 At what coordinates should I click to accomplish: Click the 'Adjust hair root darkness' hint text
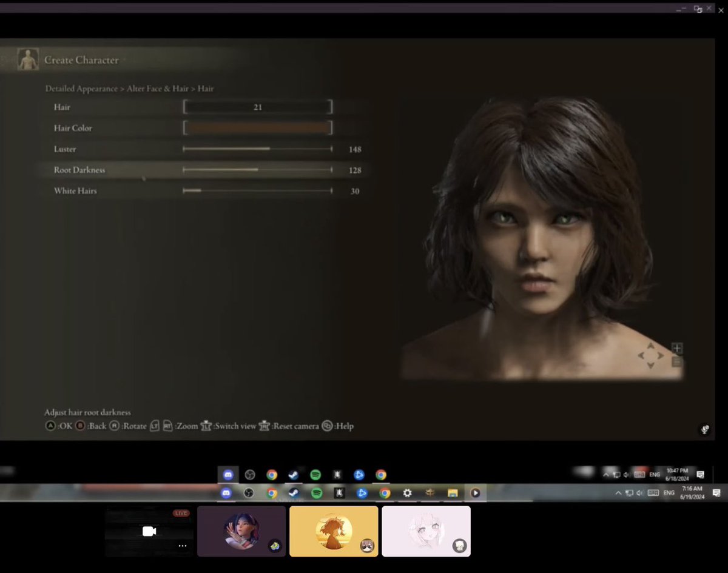[x=87, y=412]
